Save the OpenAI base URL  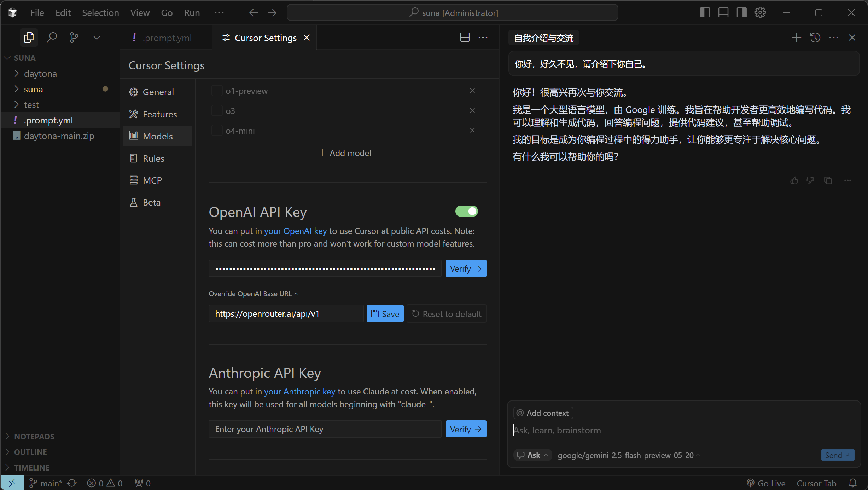385,314
